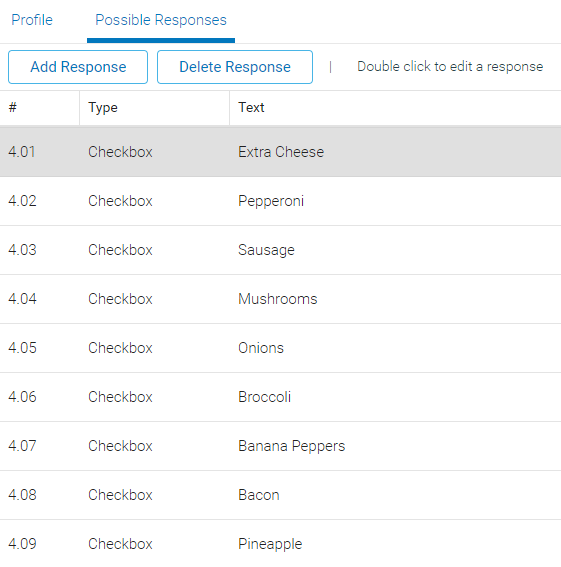Select the Mushrooms response row

280,299
